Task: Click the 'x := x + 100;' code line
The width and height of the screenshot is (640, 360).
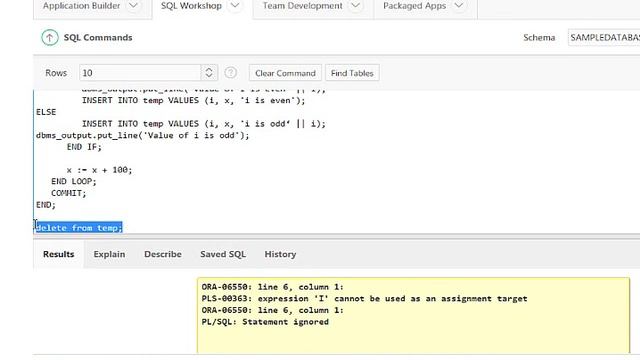Action: pyautogui.click(x=99, y=170)
